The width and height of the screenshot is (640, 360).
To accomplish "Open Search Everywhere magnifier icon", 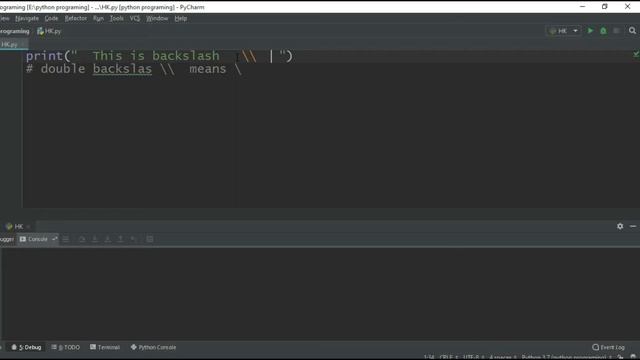I will (x=632, y=31).
